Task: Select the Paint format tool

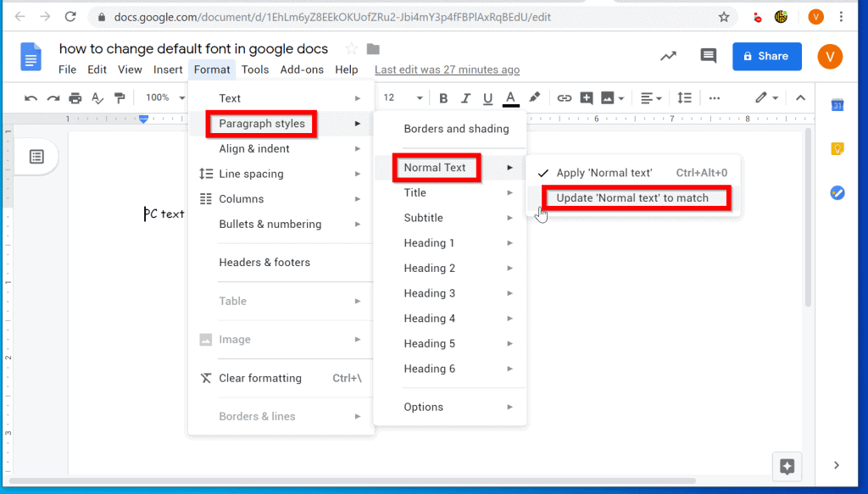Action: tap(120, 97)
